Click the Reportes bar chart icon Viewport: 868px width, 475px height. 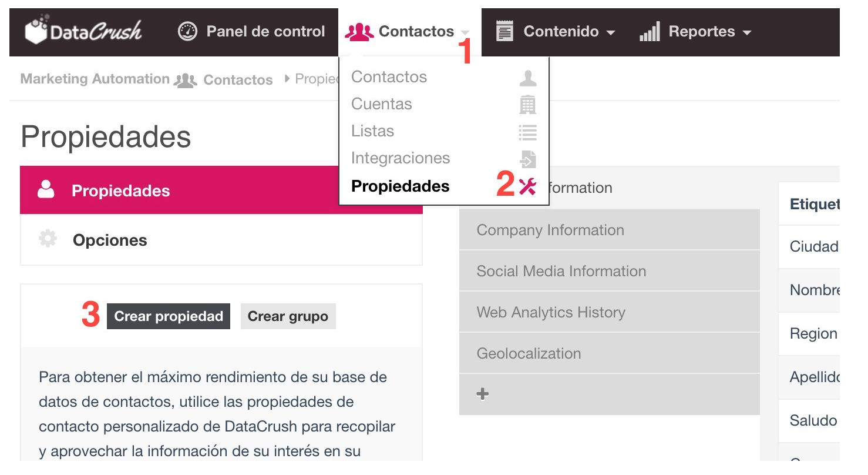648,32
